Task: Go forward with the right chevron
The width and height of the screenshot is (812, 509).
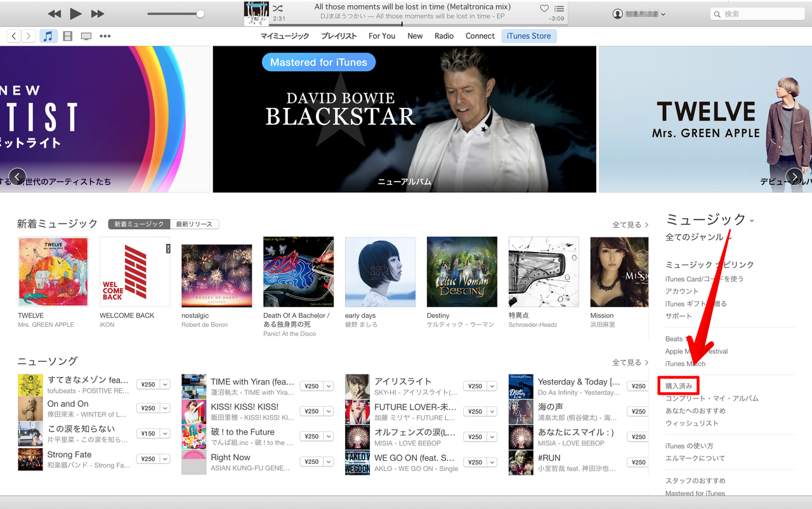Action: 28,36
